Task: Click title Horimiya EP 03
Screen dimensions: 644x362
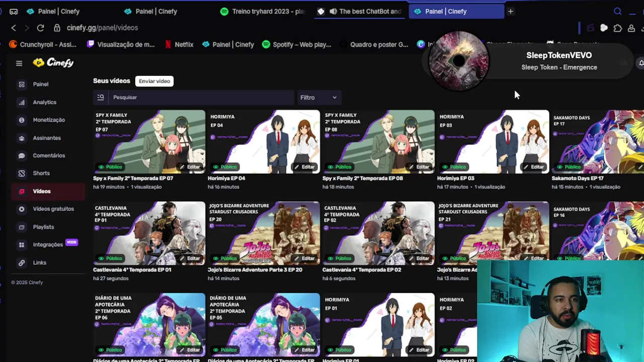Action: [456, 178]
